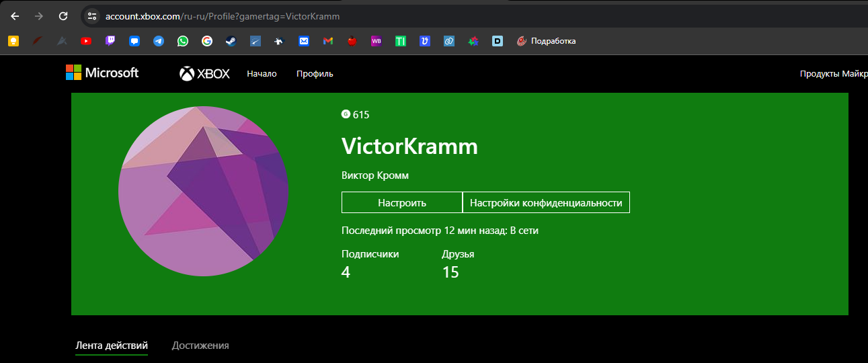This screenshot has height=363, width=868.
Task: Open the Подработка bookmark folder
Action: (546, 41)
